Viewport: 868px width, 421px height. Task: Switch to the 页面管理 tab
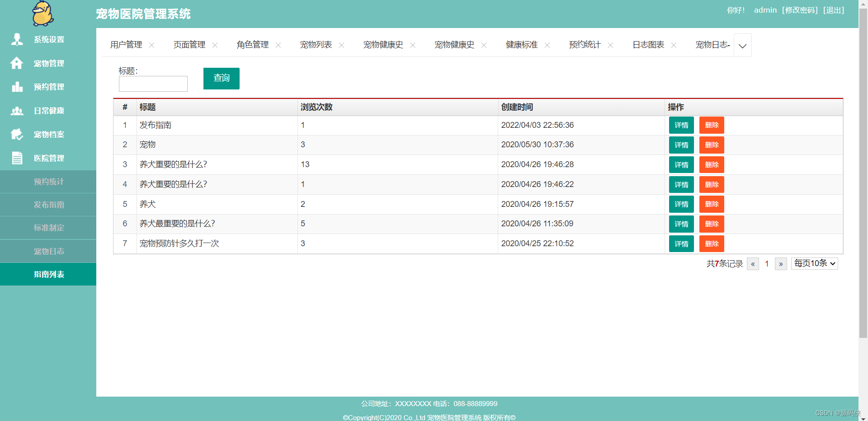point(189,45)
